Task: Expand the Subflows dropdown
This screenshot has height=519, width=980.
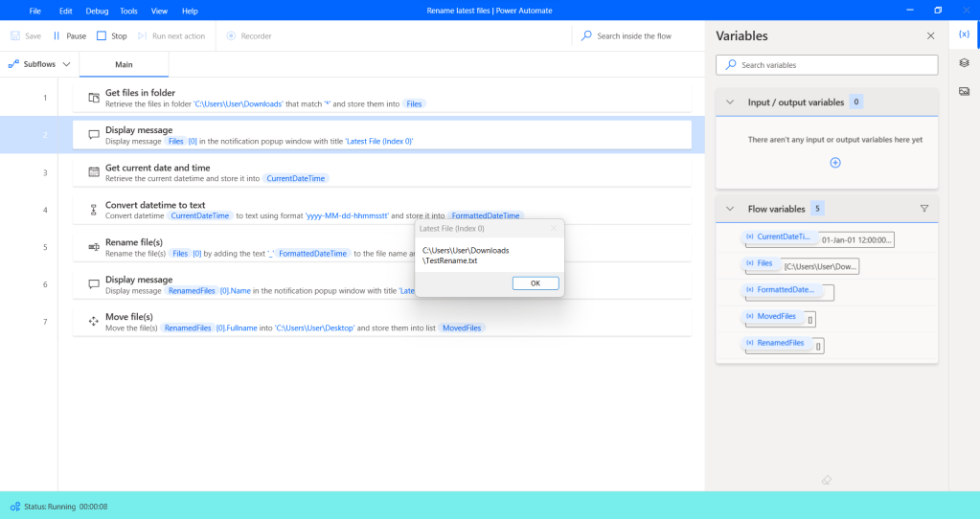Action: point(40,64)
